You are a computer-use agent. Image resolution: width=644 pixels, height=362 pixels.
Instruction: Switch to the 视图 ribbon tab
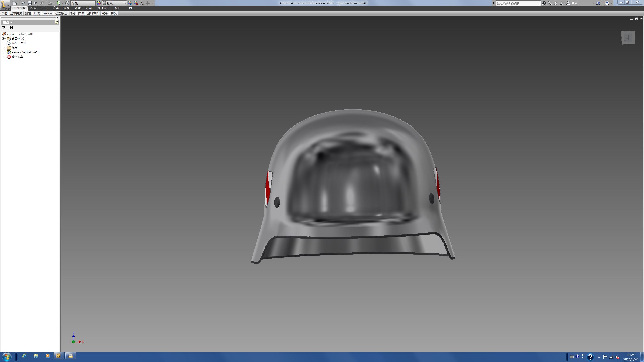[x=67, y=8]
